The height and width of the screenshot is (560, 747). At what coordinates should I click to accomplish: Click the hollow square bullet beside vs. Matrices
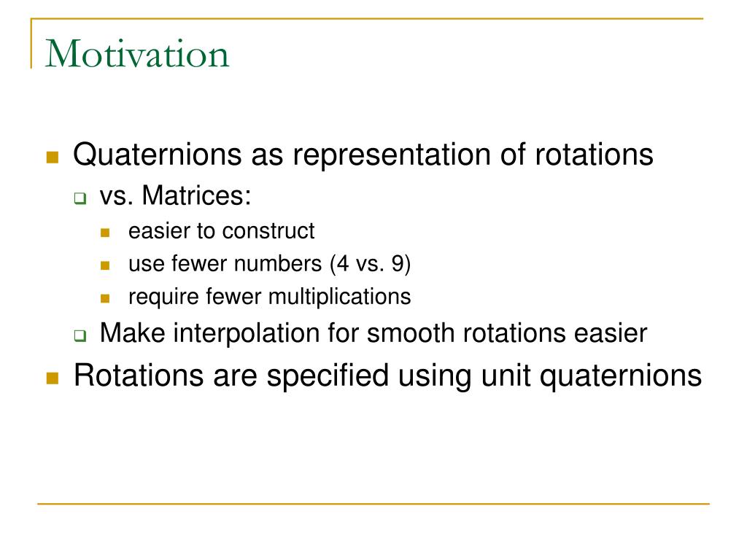(80, 198)
